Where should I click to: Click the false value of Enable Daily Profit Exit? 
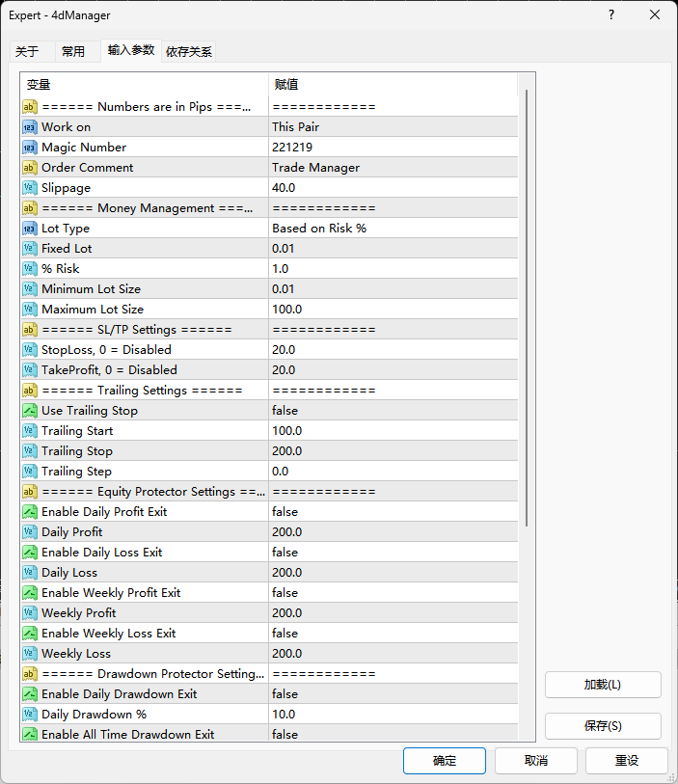coord(285,512)
